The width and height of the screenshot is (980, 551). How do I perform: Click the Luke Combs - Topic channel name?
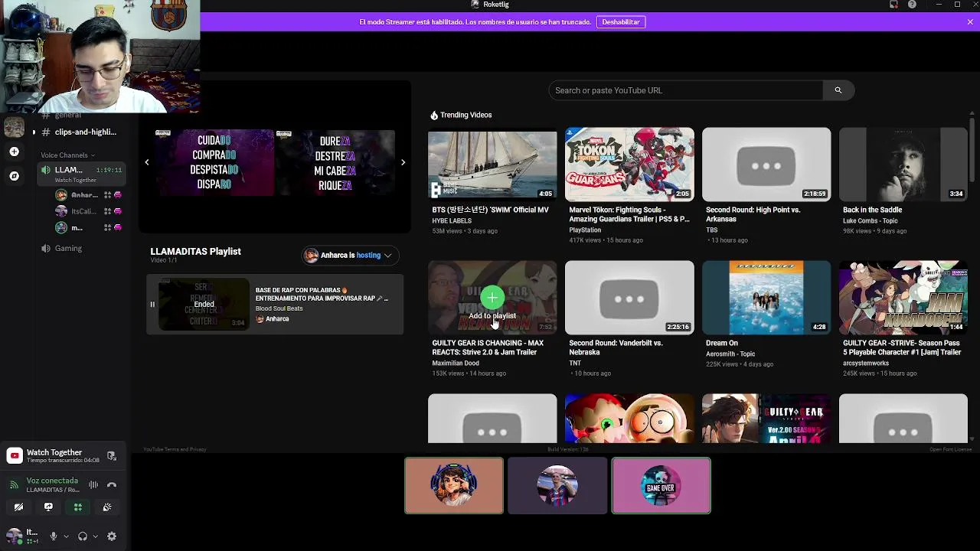click(x=871, y=221)
